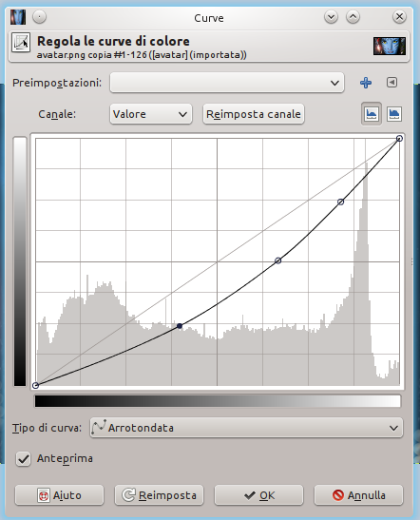Click the round pin button in title bar
Screen dimensions: 420x520
pos(40,17)
